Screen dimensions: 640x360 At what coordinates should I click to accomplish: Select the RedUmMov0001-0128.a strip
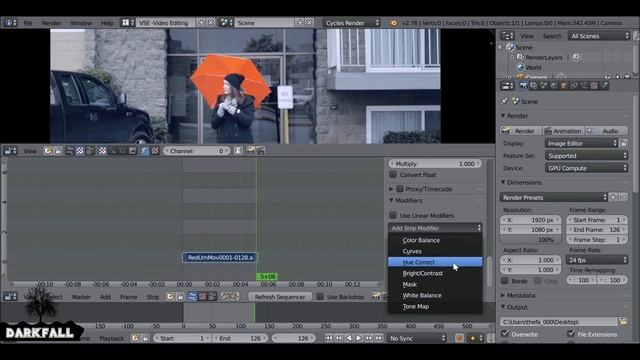click(220, 258)
